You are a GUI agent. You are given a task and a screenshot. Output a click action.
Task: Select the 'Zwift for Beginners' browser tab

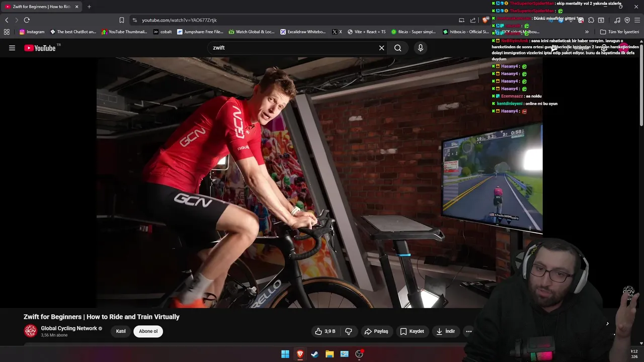click(42, 7)
